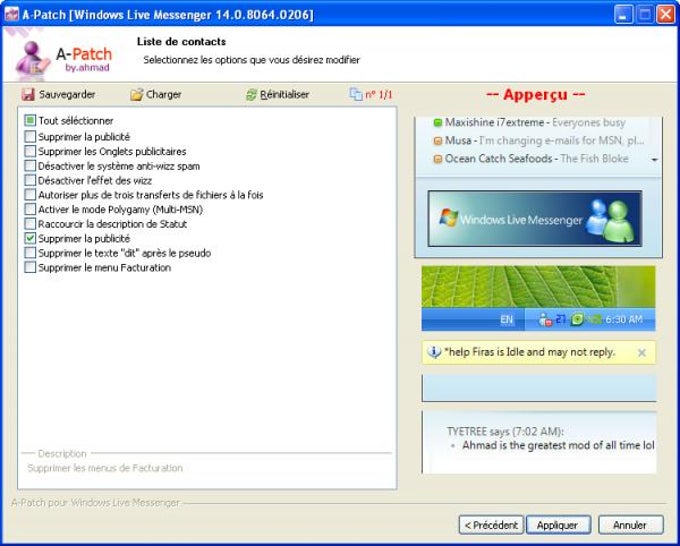Image resolution: width=680 pixels, height=546 pixels.
Task: Click the green leaf wallpaper preview
Action: tap(538, 287)
